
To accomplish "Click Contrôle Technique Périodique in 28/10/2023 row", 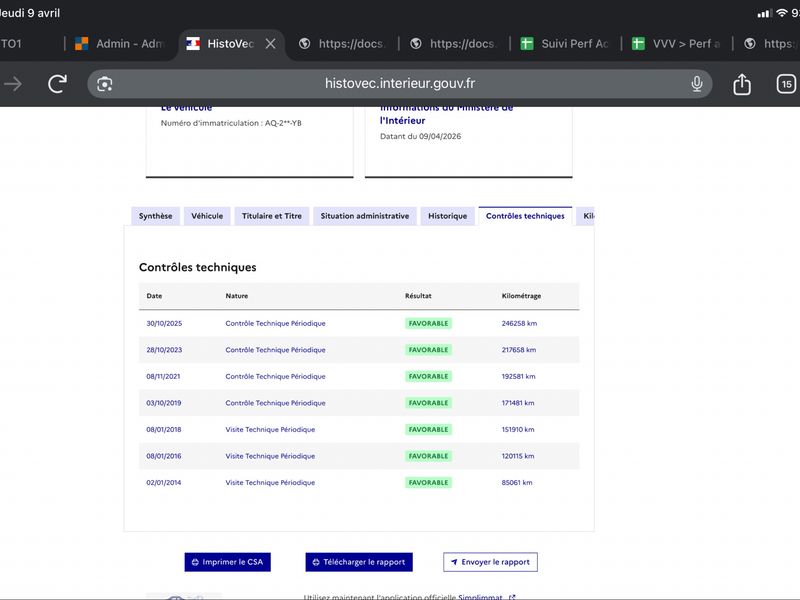I will (x=276, y=350).
